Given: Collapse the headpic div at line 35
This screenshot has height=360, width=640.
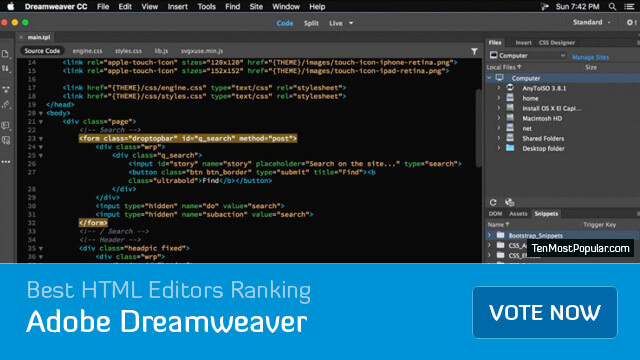Looking at the screenshot, I should pyautogui.click(x=41, y=248).
